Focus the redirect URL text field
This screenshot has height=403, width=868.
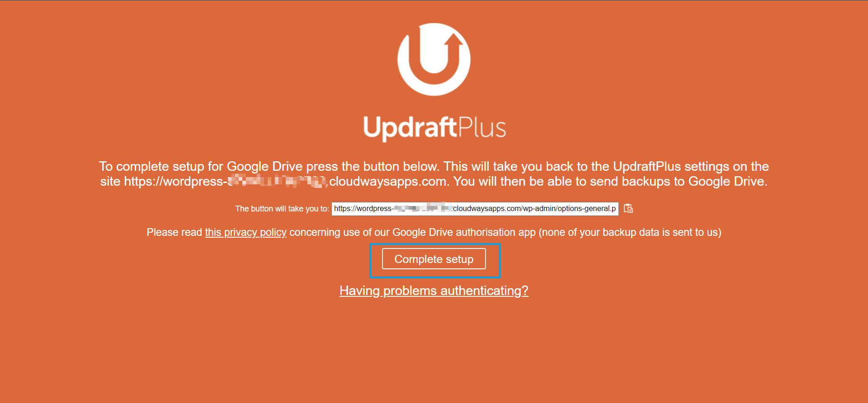click(475, 209)
